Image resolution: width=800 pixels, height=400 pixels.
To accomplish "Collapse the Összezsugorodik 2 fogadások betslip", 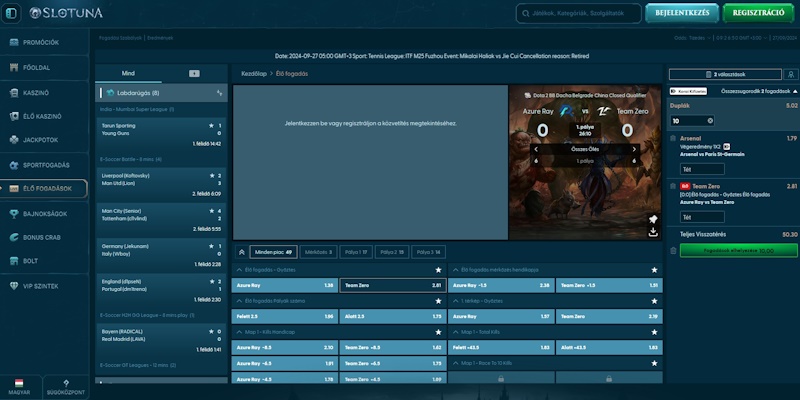I will [x=759, y=91].
